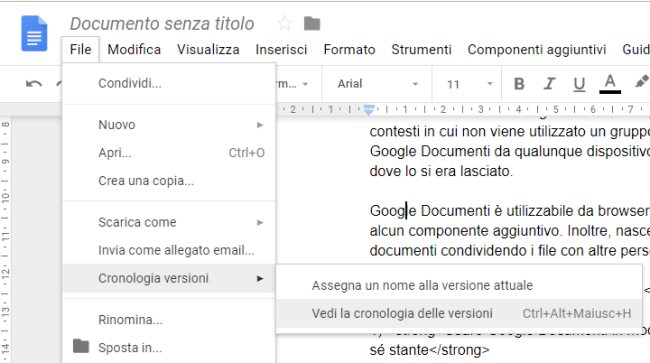The width and height of the screenshot is (650, 363).
Task: Click the folder icon next to Sposta in
Action: point(81,346)
